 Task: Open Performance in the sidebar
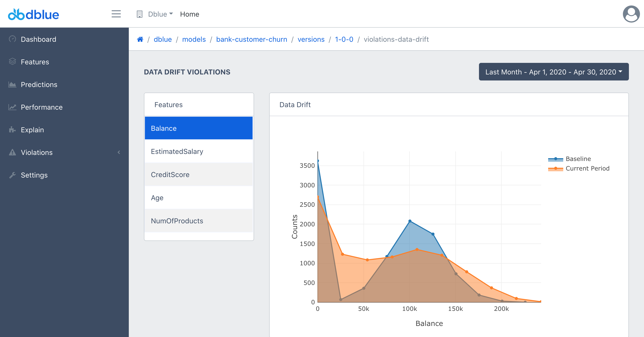click(42, 107)
